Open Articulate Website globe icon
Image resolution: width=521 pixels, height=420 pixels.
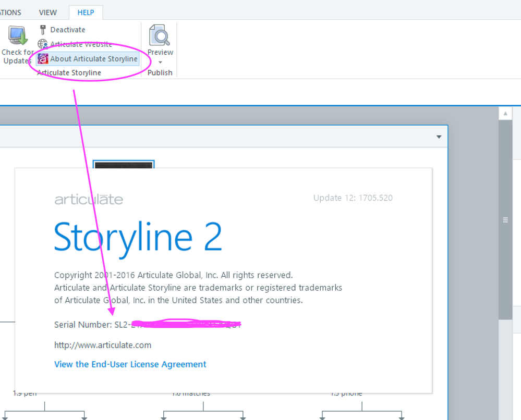point(43,44)
